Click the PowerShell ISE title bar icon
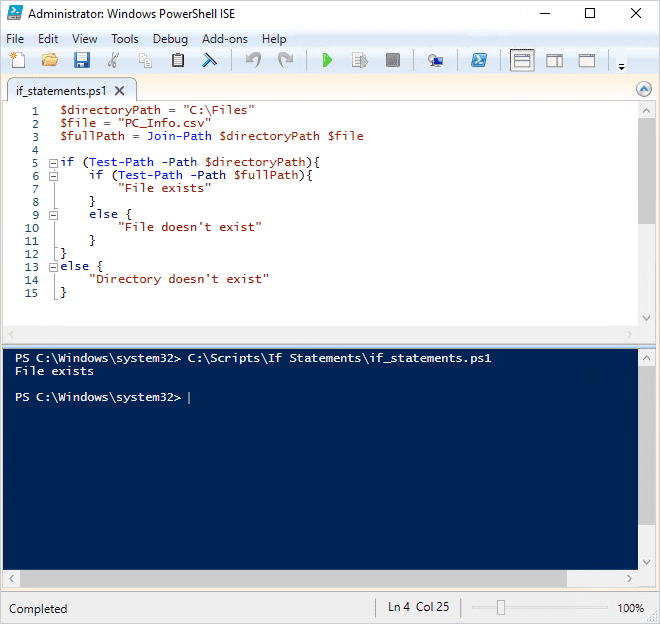The image size is (660, 624). point(15,13)
